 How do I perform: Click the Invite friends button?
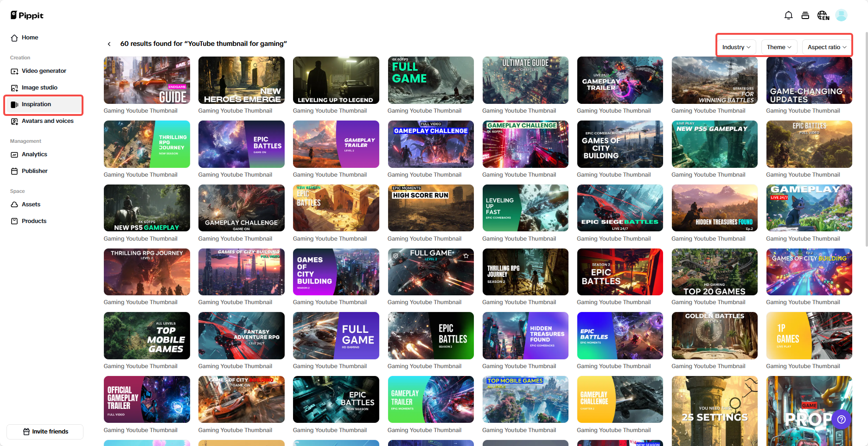[45, 432]
